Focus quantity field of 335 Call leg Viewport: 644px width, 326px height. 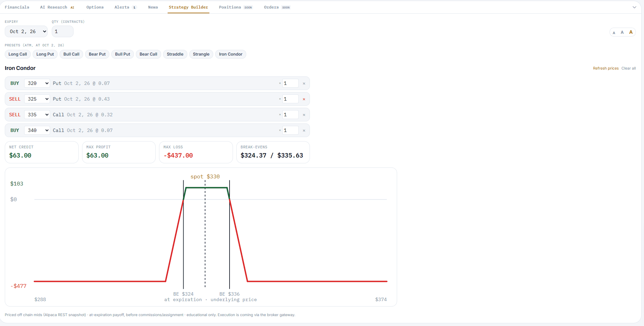click(290, 115)
